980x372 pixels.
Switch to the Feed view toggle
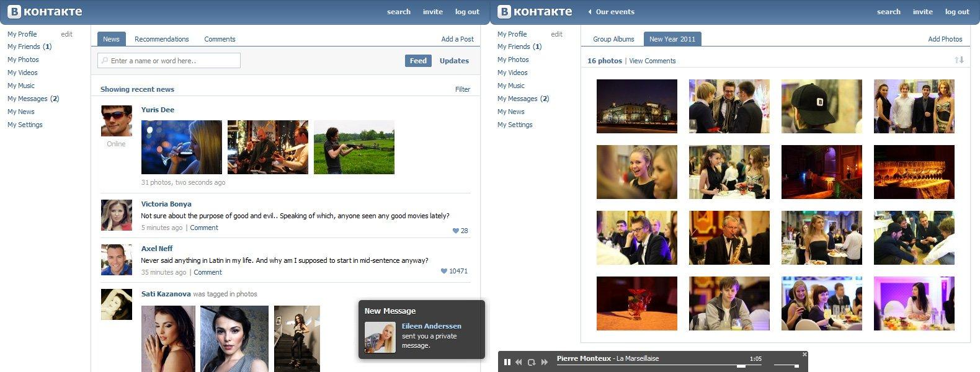tap(418, 61)
